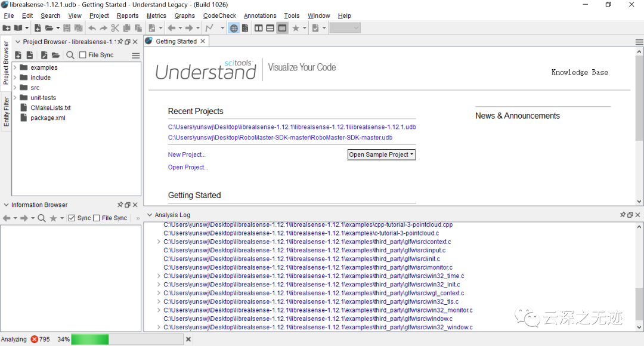Viewport: 644px width, 346px height.
Task: Expand the examples folder
Action: coord(15,67)
